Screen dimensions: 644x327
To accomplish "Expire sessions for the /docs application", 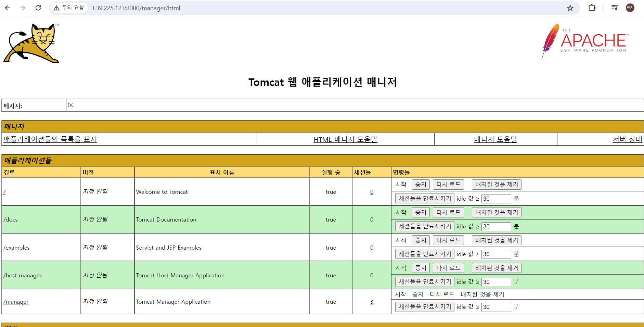I will pos(425,226).
